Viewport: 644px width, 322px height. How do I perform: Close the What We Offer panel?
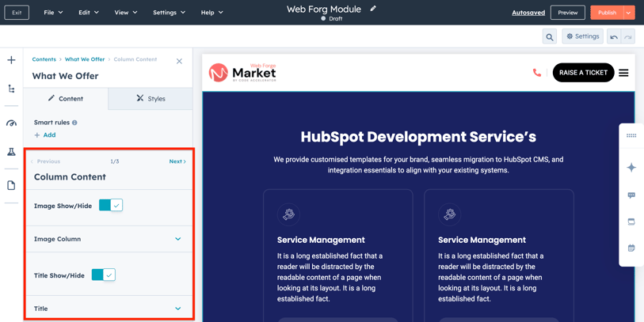179,61
